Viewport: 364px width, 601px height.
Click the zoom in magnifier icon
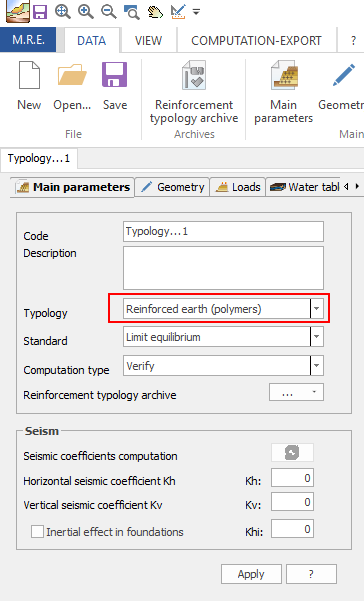tap(85, 12)
